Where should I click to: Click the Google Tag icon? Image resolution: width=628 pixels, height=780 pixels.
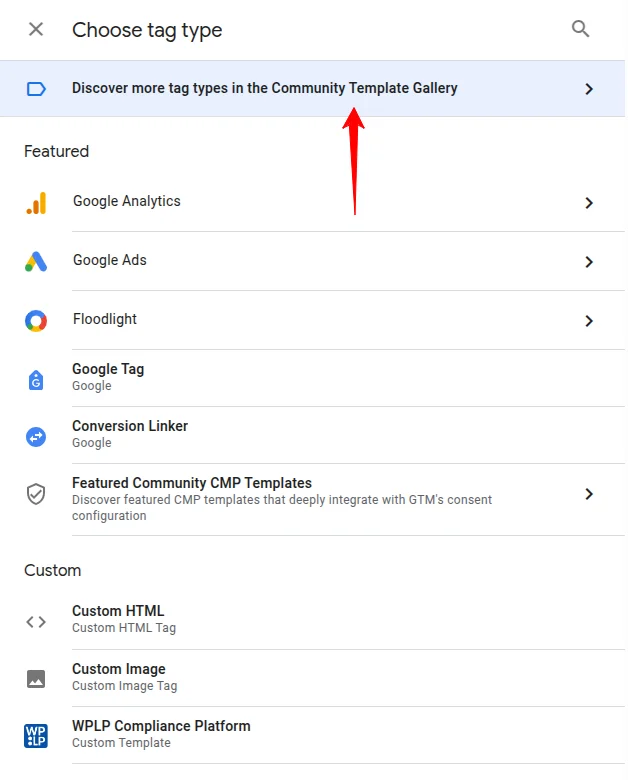(x=36, y=379)
